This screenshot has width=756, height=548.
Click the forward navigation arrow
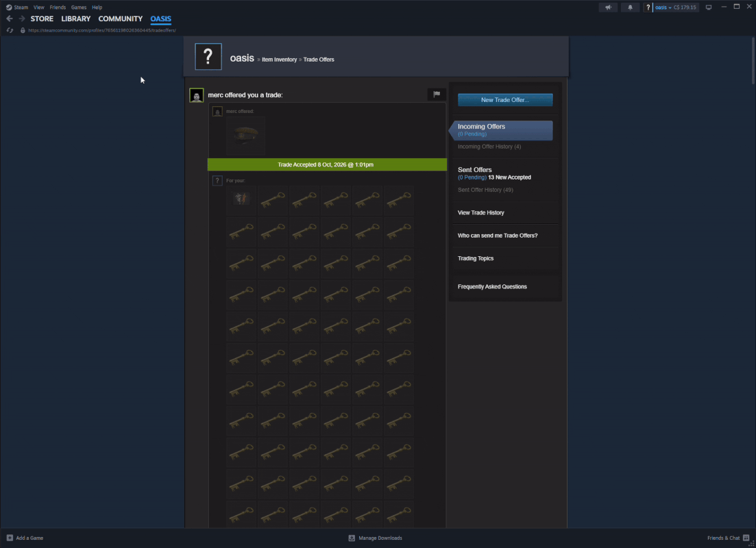[x=22, y=18]
